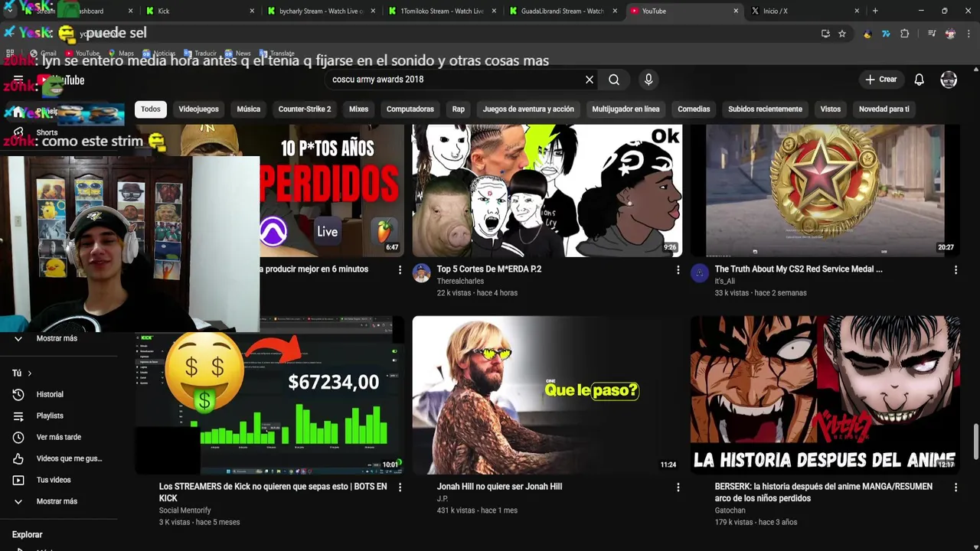
Task: Filter by Juegos de aventura y acción
Action: [528, 109]
